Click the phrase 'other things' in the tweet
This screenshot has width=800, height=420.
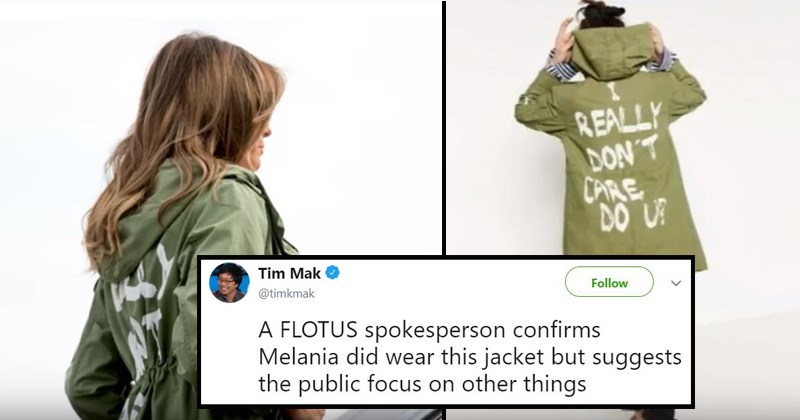(524, 384)
